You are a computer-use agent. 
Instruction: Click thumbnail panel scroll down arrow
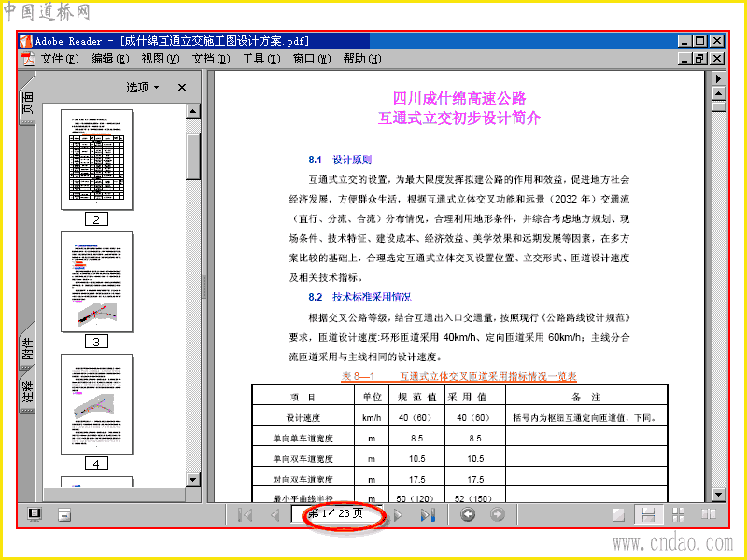click(x=193, y=480)
